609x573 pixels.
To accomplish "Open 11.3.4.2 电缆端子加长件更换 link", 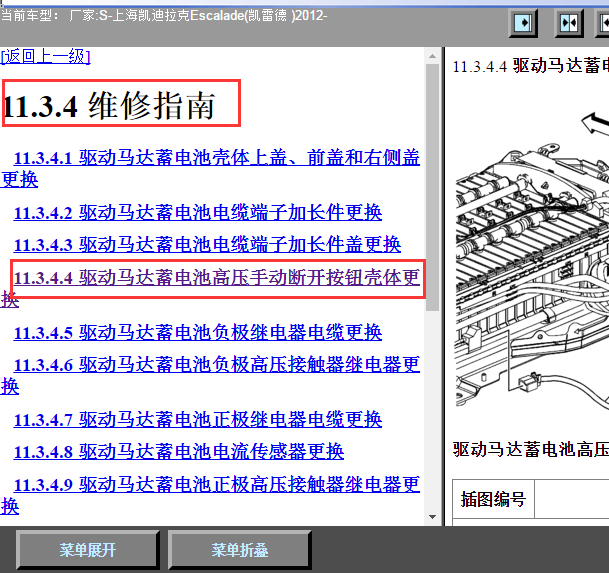I will pos(198,212).
